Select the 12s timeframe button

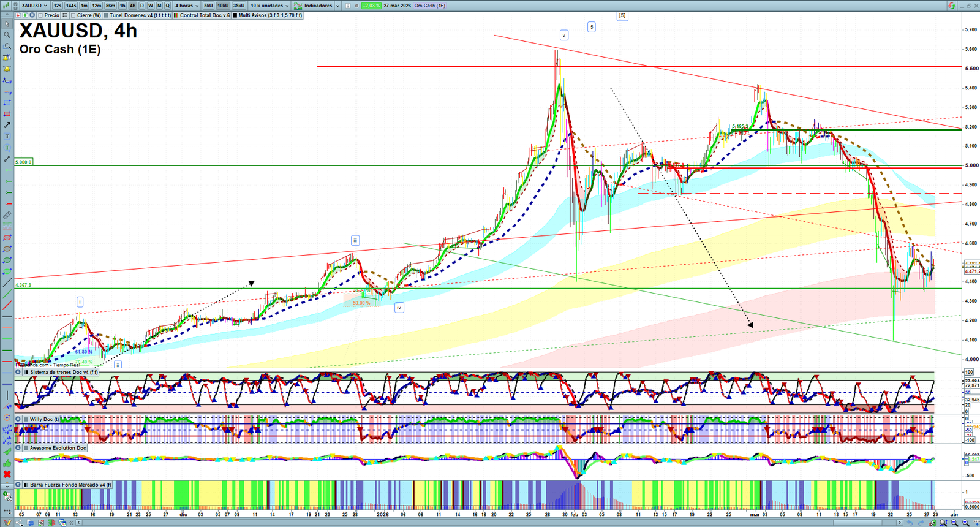(58, 6)
